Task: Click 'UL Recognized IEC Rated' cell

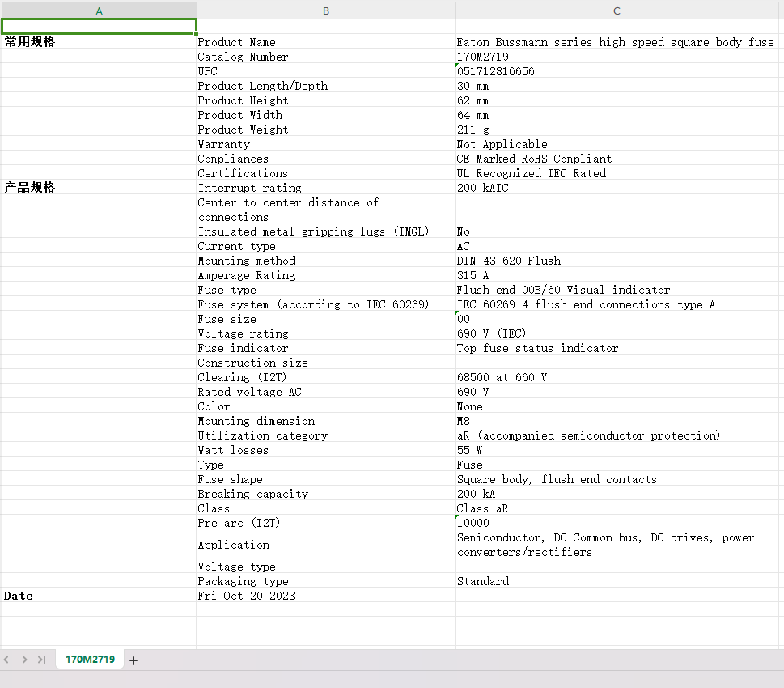Action: pos(617,172)
